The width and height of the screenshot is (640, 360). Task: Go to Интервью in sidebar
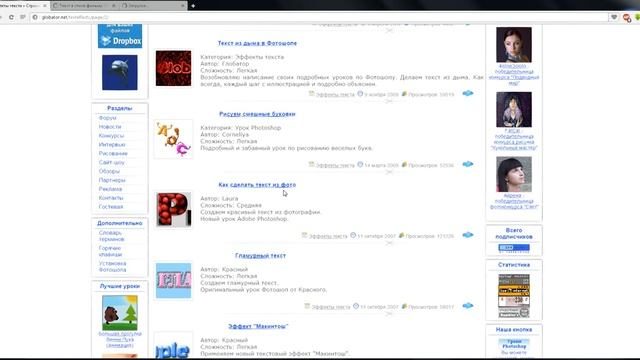(112, 144)
